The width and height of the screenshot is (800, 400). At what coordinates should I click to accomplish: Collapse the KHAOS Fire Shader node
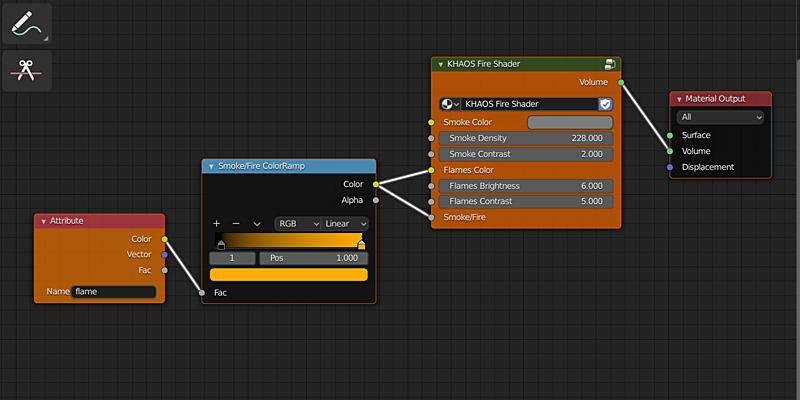tap(440, 64)
